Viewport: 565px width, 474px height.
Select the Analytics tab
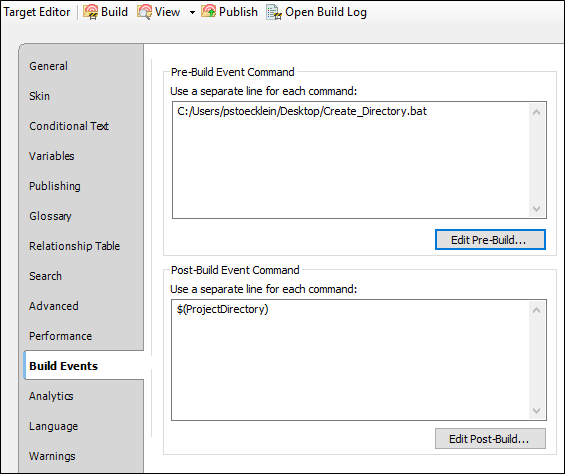(x=51, y=396)
